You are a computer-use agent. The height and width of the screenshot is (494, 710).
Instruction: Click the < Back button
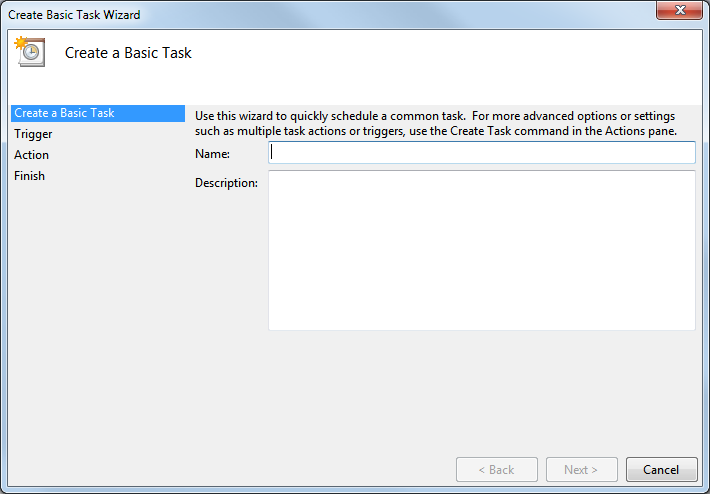496,469
